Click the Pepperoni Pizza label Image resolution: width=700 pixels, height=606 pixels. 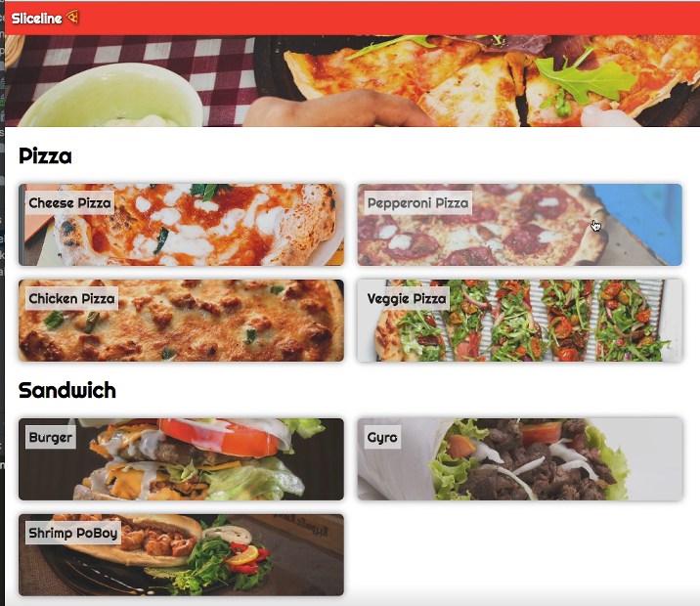(417, 203)
